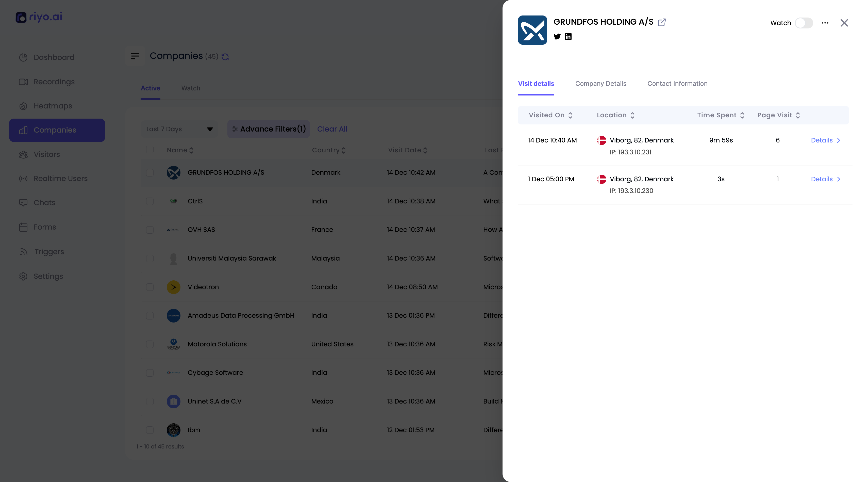Click Clear All filters link

click(x=332, y=129)
